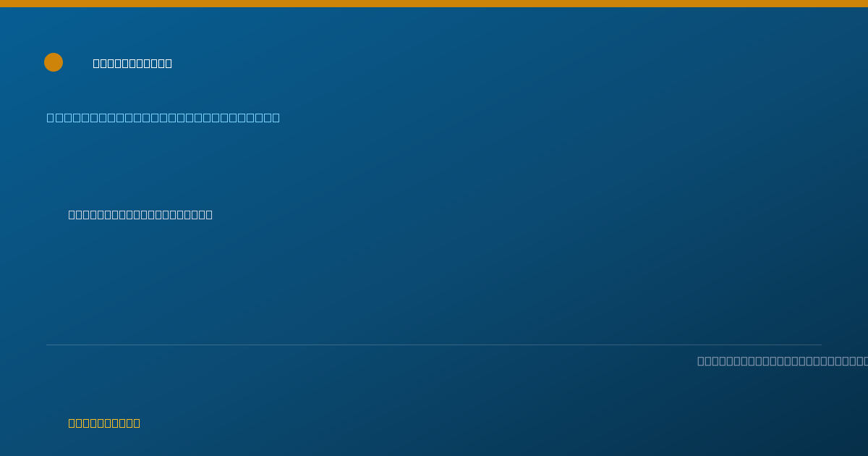Image resolution: width=868 pixels, height=456 pixels.
Task: Click the white body text line
Action: point(140,214)
